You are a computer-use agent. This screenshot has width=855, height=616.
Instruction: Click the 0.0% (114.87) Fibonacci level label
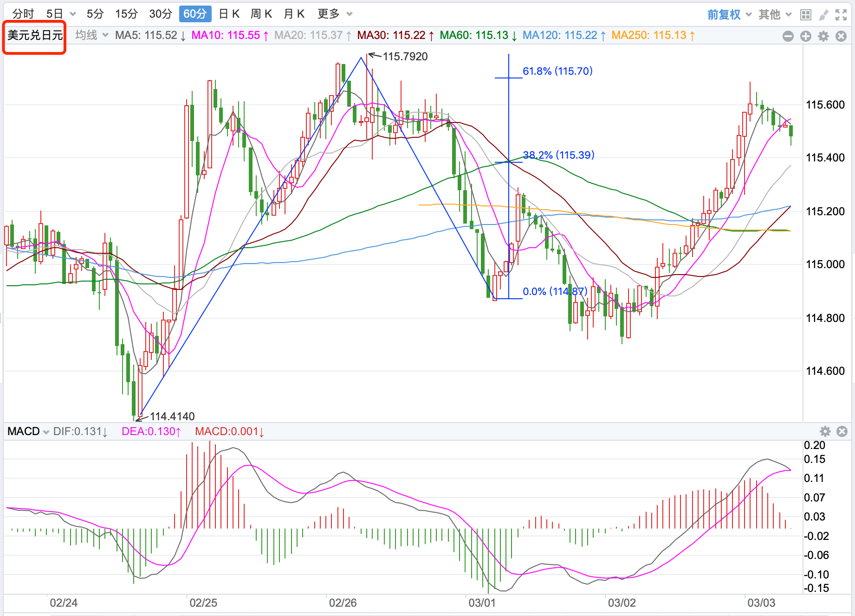pyautogui.click(x=555, y=291)
